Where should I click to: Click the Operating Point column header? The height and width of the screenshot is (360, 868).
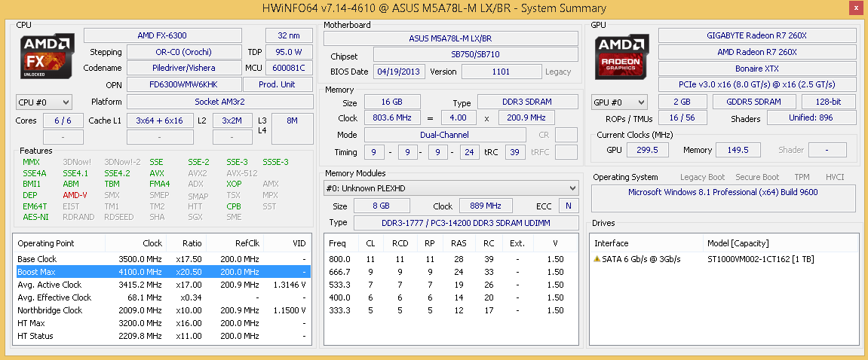(x=59, y=243)
